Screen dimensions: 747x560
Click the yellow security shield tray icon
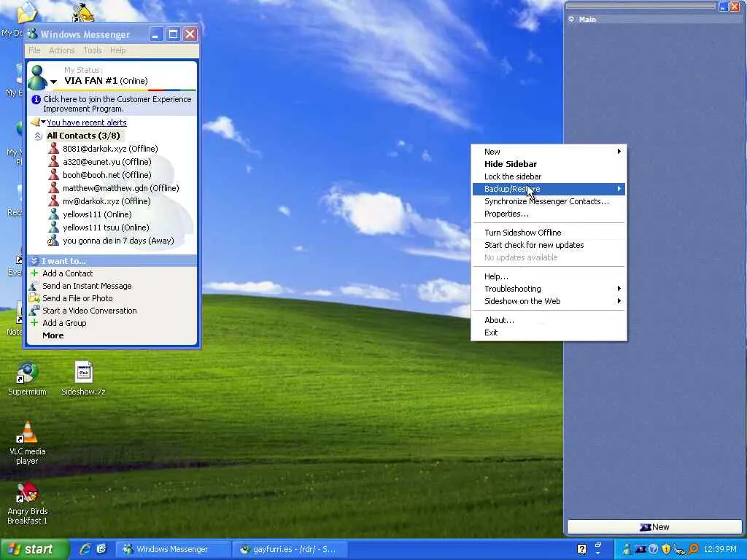[666, 549]
